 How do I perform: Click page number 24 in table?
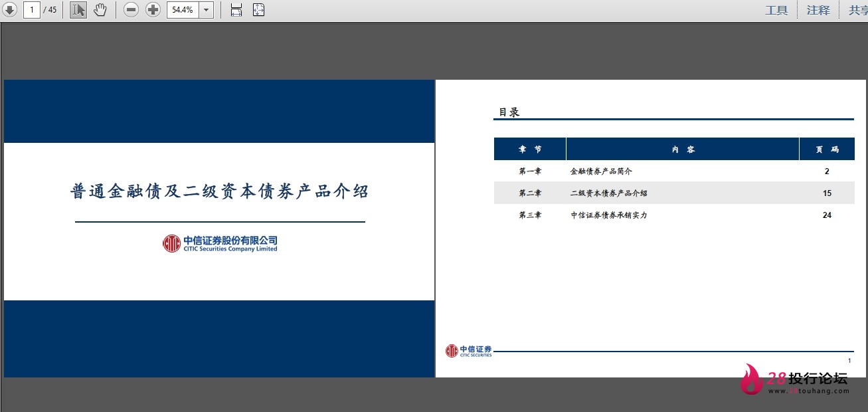point(827,215)
